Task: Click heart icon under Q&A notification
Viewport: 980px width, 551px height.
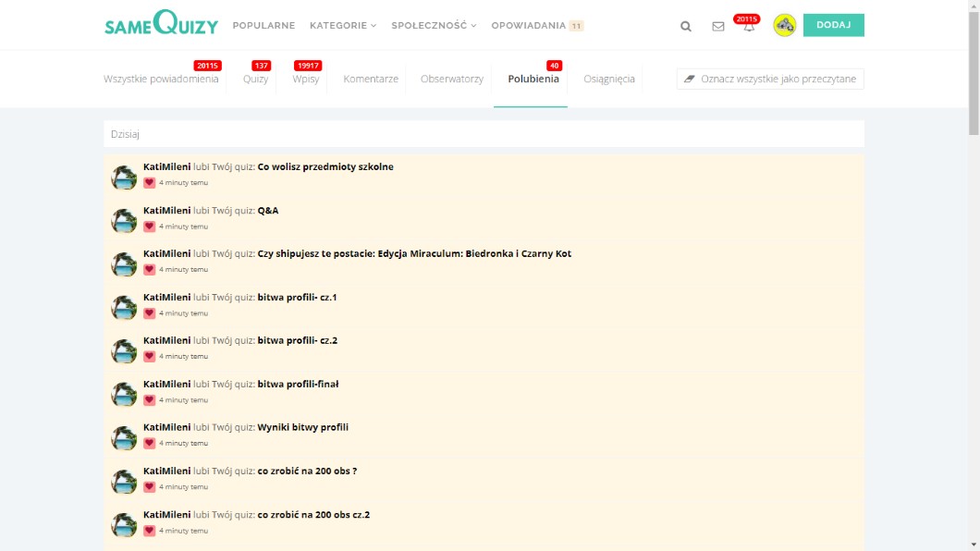Action: click(x=149, y=227)
